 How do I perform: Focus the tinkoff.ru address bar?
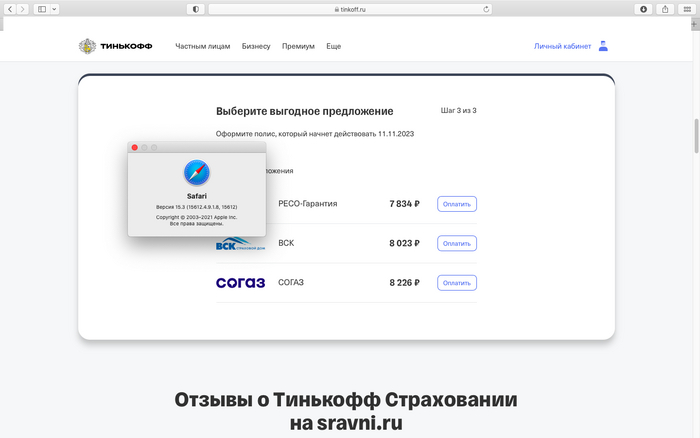point(350,9)
